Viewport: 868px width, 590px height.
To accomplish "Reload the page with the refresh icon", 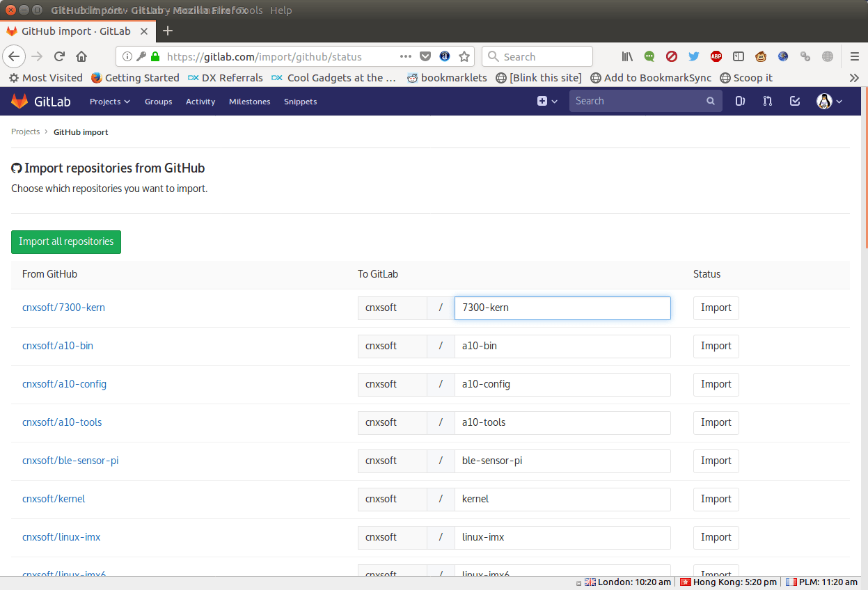I will [59, 56].
